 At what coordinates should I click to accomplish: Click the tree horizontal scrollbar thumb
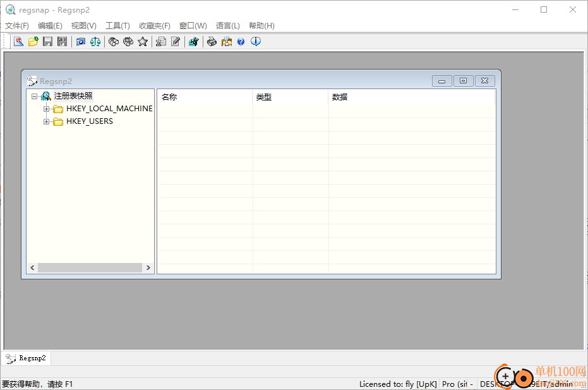(90, 267)
